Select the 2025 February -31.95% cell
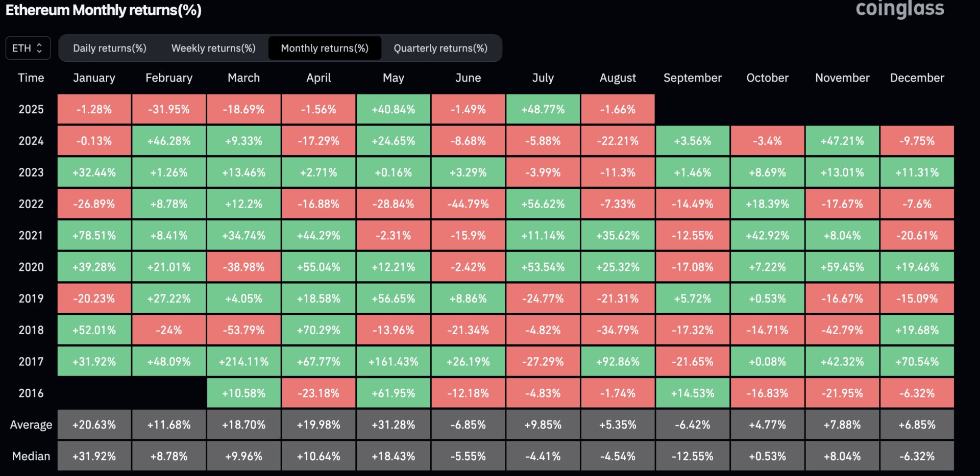The width and height of the screenshot is (980, 476). click(169, 109)
